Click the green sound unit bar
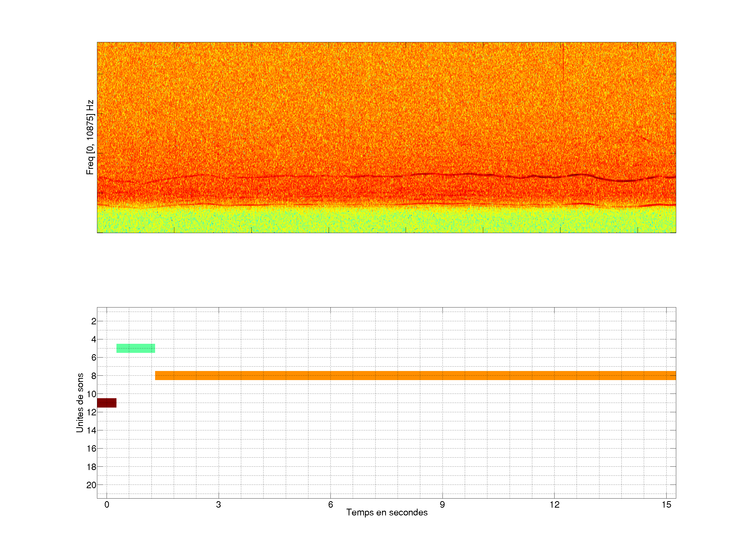Viewport: 747px width, 560px height. (x=136, y=348)
